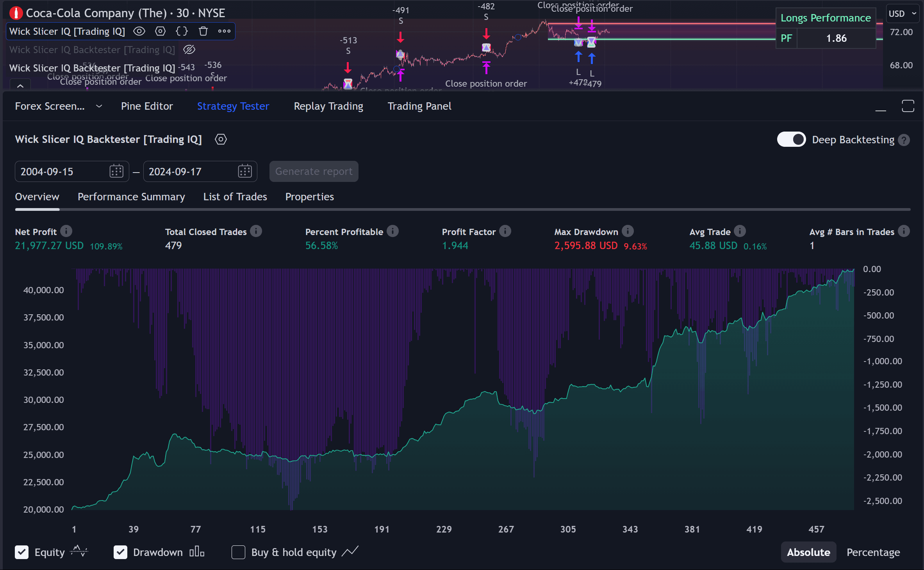Viewport: 924px width, 570px height.
Task: Click the Coca-Cola symbol logo
Action: coord(16,13)
